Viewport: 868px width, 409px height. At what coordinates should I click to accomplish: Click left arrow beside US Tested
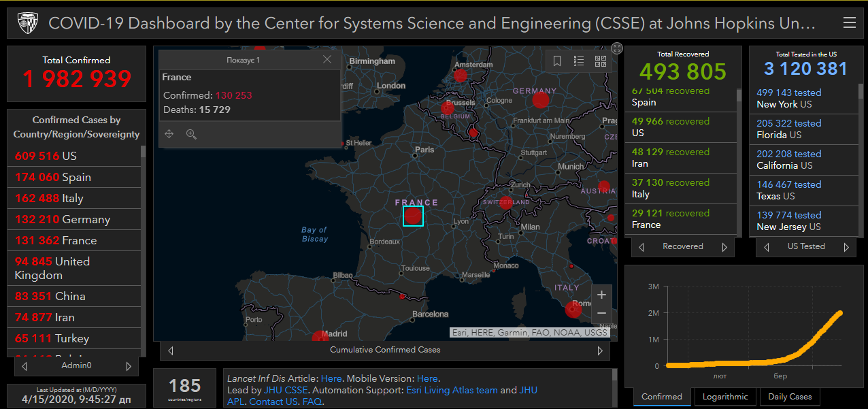766,247
